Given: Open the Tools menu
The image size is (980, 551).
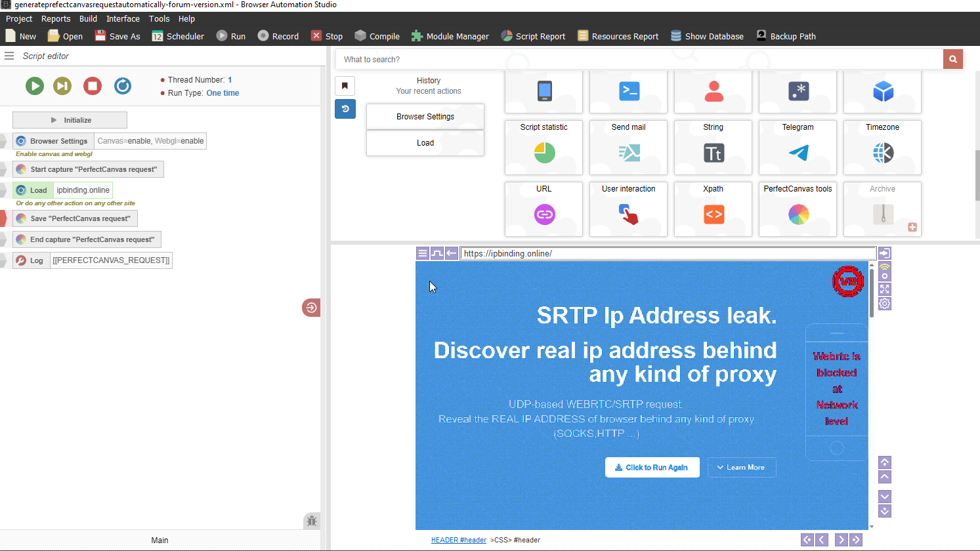Looking at the screenshot, I should pos(159,18).
